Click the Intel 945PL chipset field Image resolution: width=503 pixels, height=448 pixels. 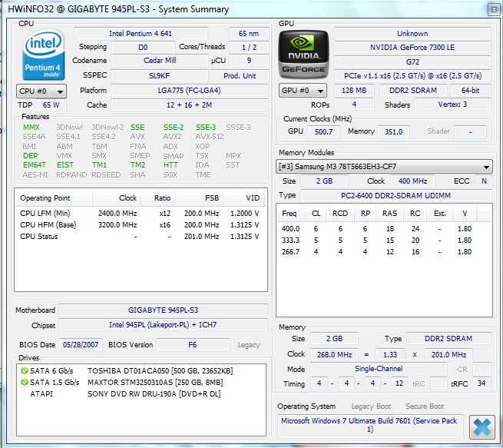(163, 325)
